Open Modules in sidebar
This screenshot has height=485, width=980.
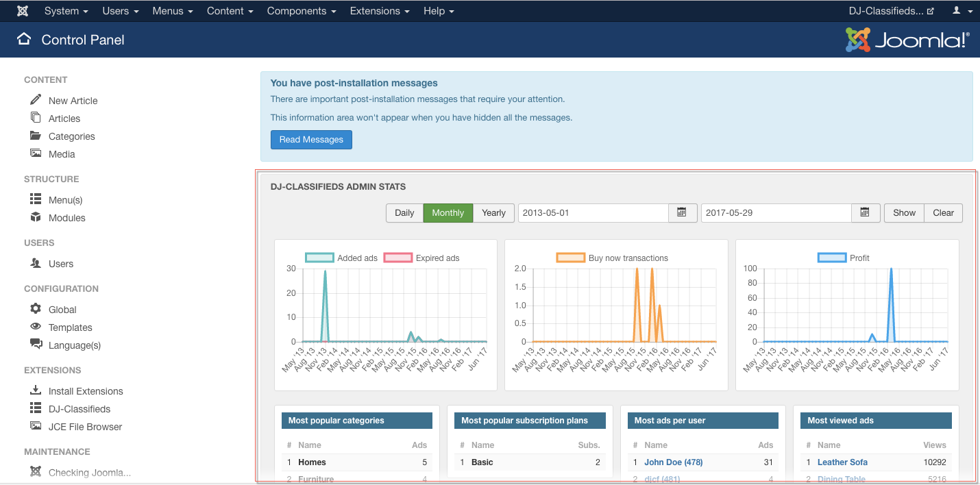click(67, 218)
